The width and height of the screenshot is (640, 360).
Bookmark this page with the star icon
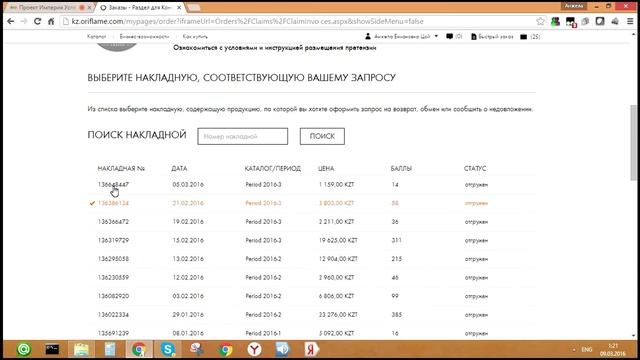(540, 21)
